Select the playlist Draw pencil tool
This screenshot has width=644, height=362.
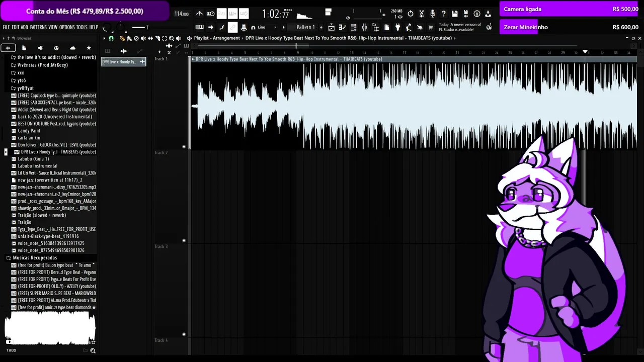(x=122, y=38)
